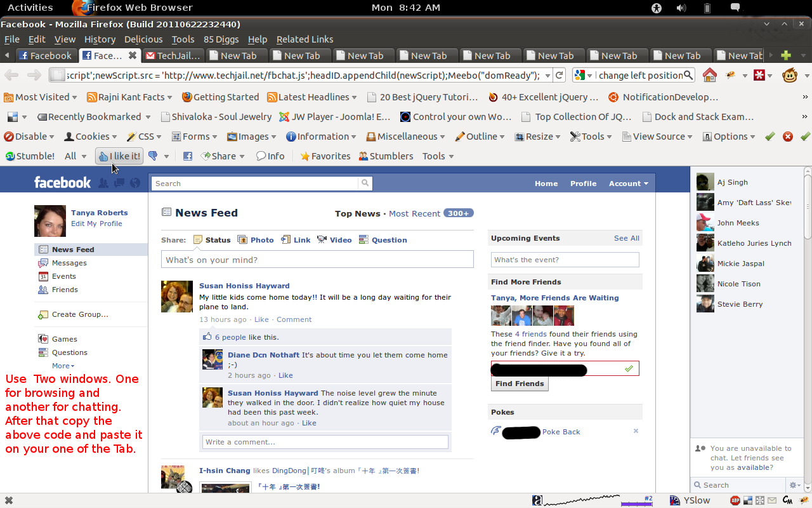The height and width of the screenshot is (508, 812).
Task: Expand the Images dropdown
Action: [253, 137]
